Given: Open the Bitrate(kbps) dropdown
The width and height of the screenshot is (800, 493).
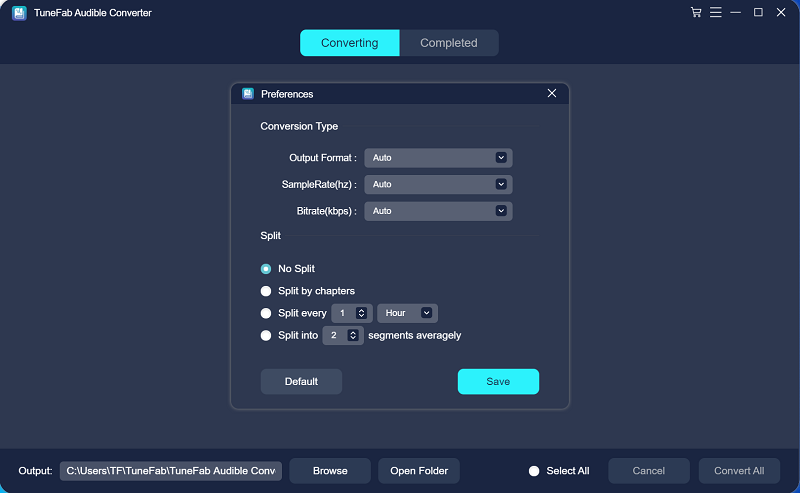Looking at the screenshot, I should coord(438,211).
